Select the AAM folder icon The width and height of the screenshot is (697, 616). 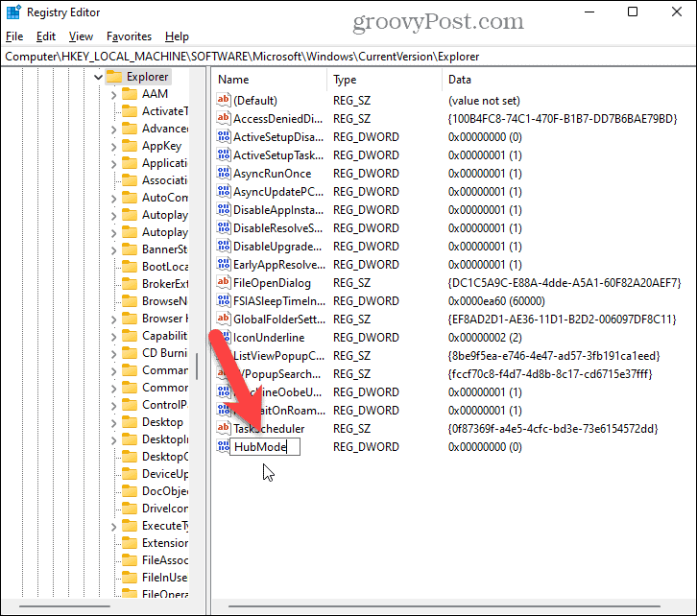click(x=130, y=94)
